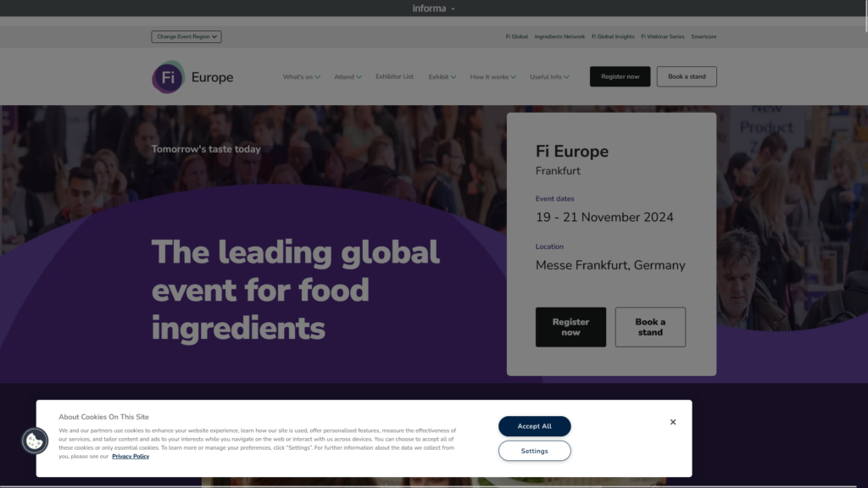Click Book a stand in the header
868x488 pixels.
(x=687, y=76)
